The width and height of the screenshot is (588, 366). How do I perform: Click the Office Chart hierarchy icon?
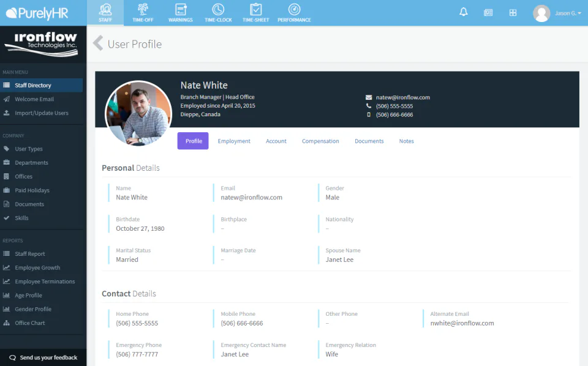pyautogui.click(x=6, y=323)
